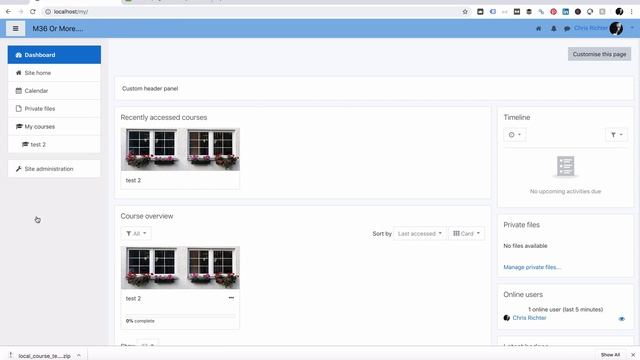The image size is (640, 360).
Task: Toggle the online visibility eye icon
Action: coord(622,319)
